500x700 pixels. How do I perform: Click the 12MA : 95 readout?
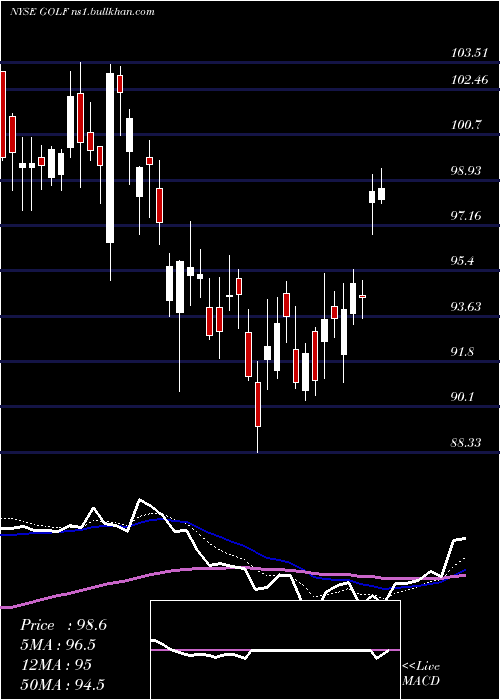click(56, 665)
